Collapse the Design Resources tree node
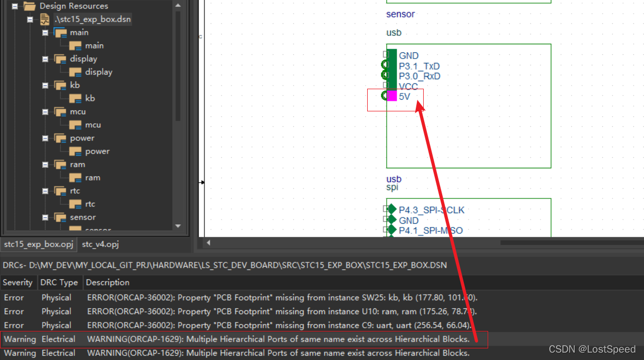Screen dimensions: 644x360 coord(15,6)
